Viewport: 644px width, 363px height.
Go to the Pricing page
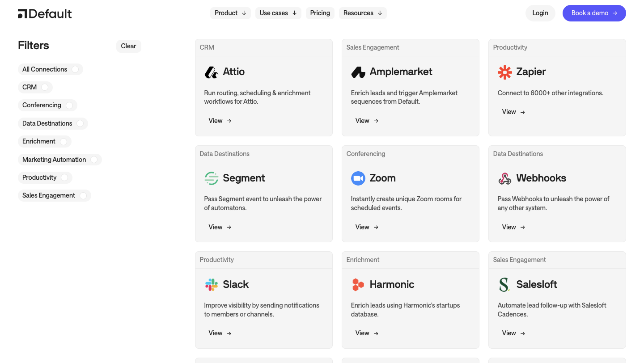320,13
